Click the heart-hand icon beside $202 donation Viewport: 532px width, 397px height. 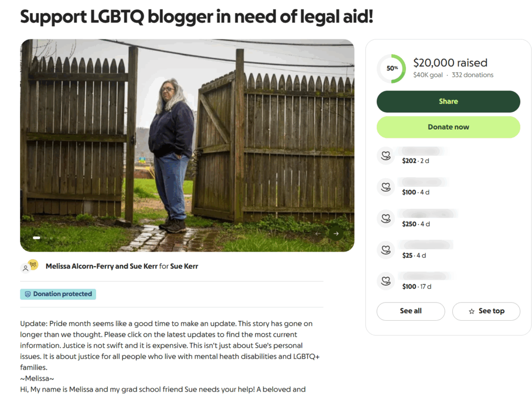tap(386, 156)
